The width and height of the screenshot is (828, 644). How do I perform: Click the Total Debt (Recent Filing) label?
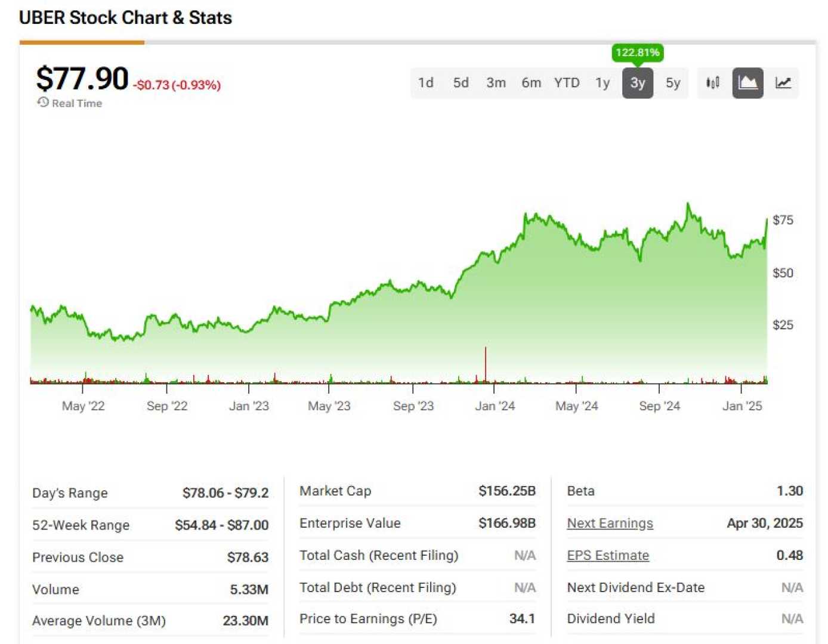point(378,587)
